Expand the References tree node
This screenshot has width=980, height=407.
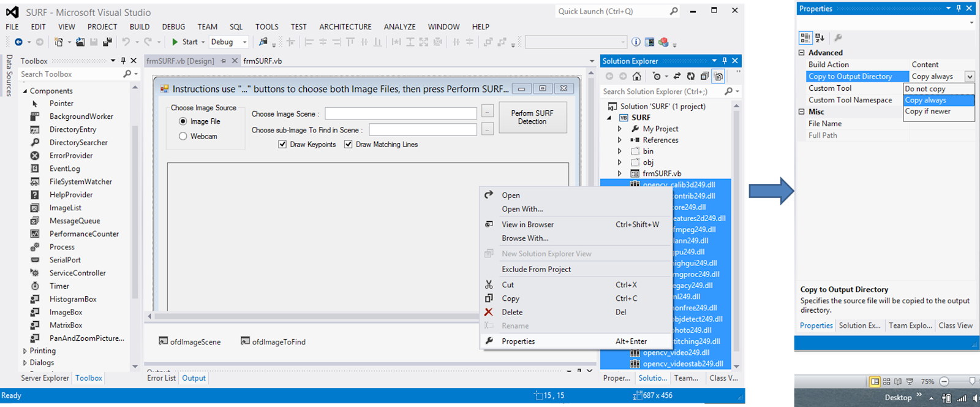click(x=619, y=140)
